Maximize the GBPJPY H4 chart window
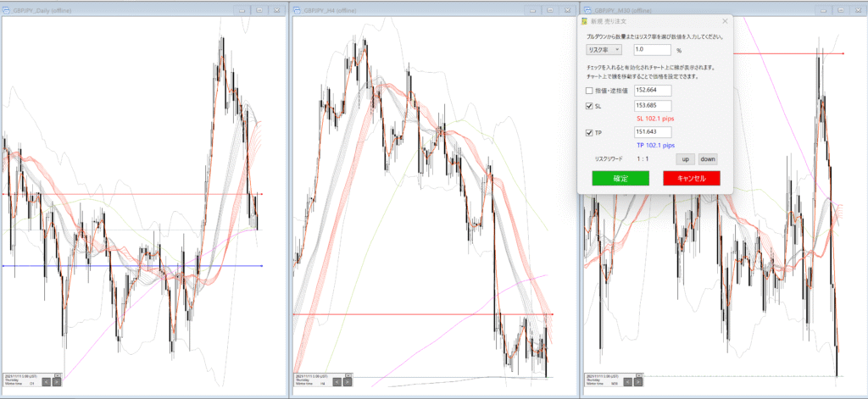 548,9
